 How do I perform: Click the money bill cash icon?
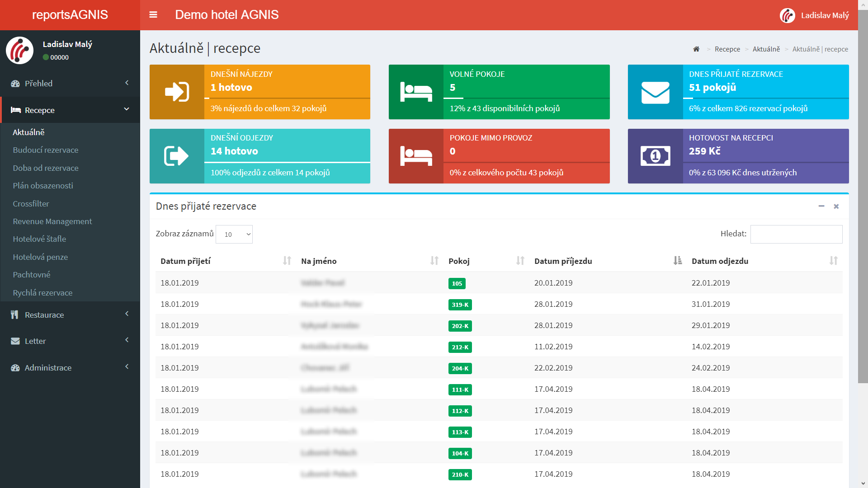[x=655, y=156]
